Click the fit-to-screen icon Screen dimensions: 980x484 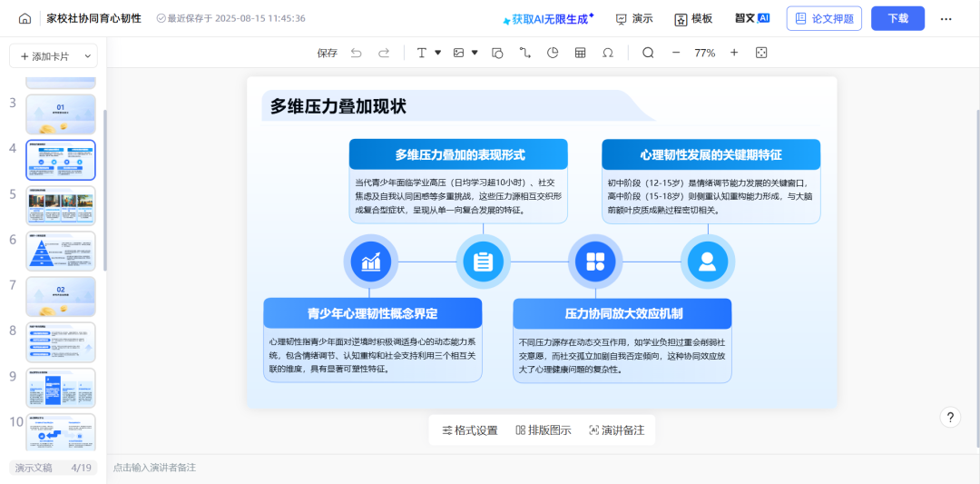(x=761, y=53)
